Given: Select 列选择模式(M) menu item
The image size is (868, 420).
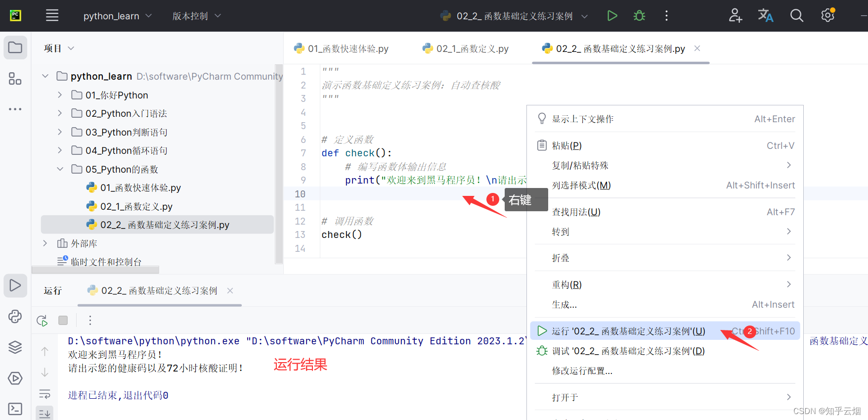Looking at the screenshot, I should pos(665,185).
